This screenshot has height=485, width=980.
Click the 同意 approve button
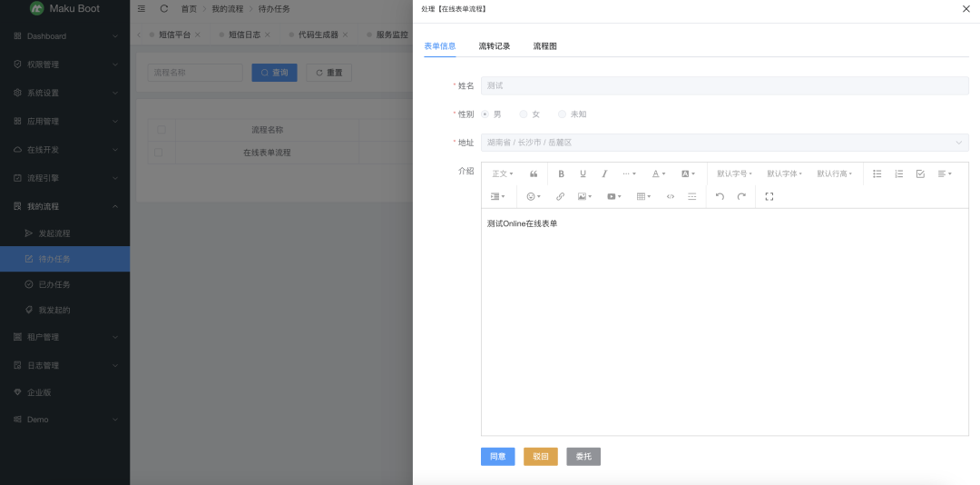click(x=497, y=457)
